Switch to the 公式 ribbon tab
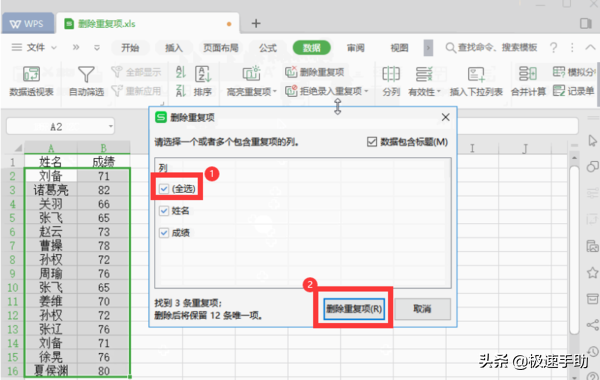This screenshot has height=380, width=600. (268, 48)
